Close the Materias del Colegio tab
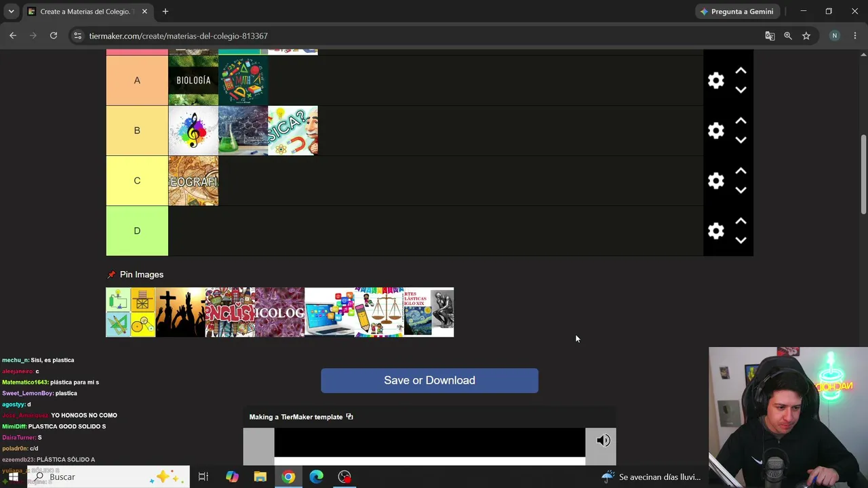Image resolution: width=868 pixels, height=488 pixels. click(x=144, y=12)
